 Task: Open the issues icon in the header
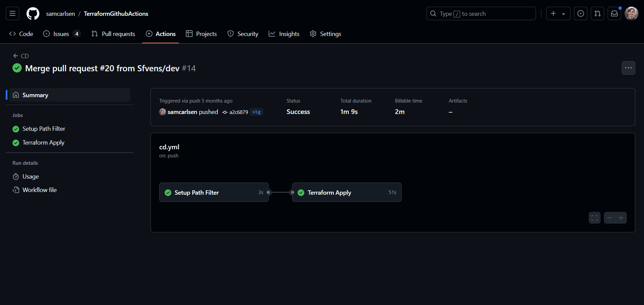coord(581,13)
